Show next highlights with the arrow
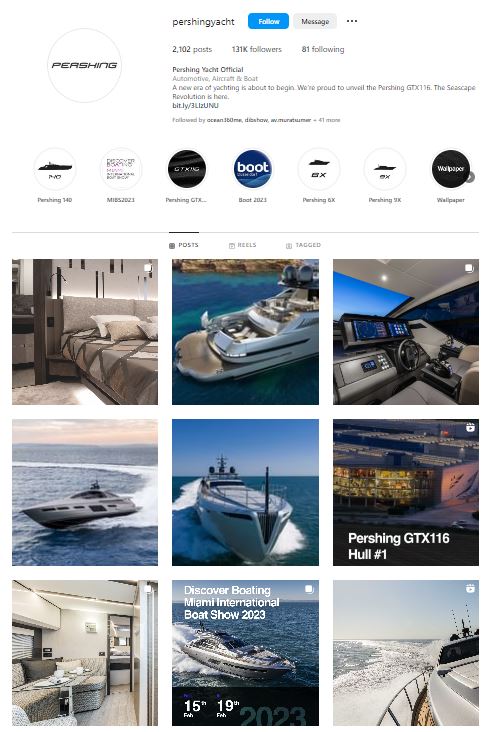Image resolution: width=485 pixels, height=732 pixels. 471,177
